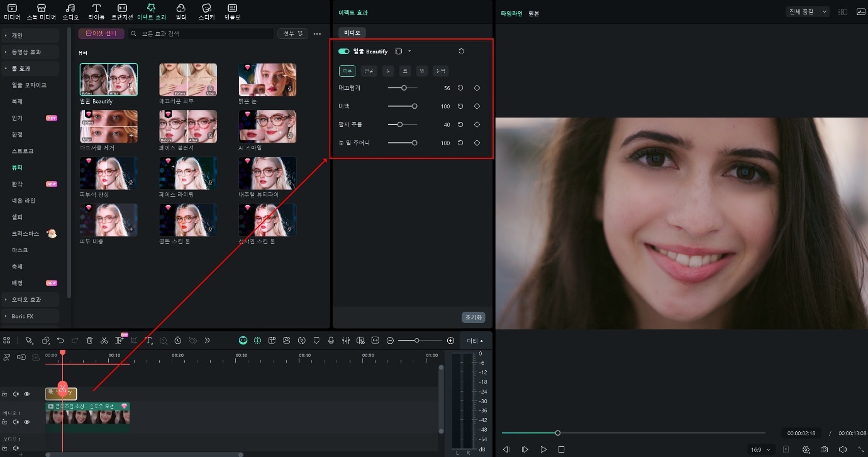Open the 16:9 aspect ratio dropdown

tap(760, 449)
